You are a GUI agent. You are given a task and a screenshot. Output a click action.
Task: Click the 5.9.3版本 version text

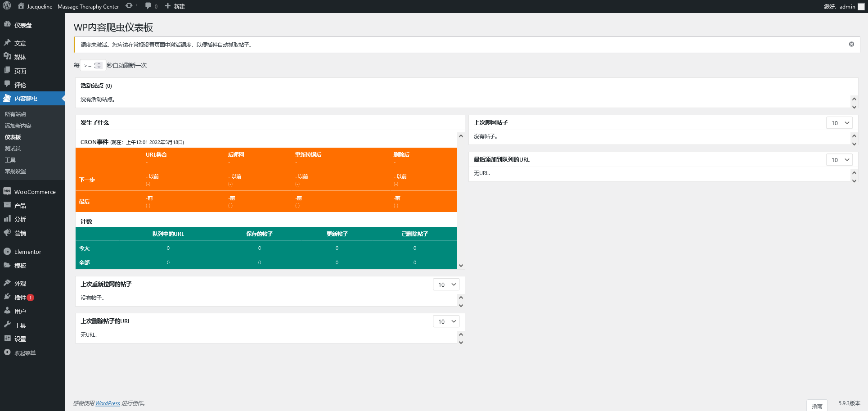click(849, 403)
